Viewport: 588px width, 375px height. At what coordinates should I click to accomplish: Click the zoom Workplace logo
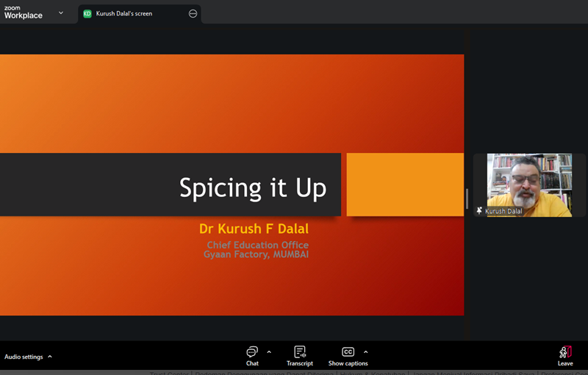coord(24,12)
